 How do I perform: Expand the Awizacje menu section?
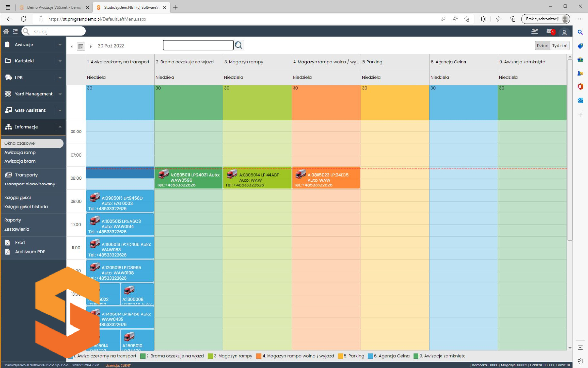pos(33,45)
